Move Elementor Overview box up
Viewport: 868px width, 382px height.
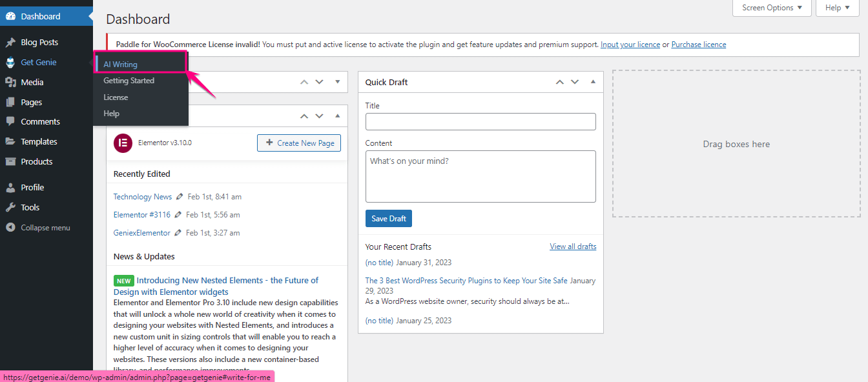coord(304,116)
